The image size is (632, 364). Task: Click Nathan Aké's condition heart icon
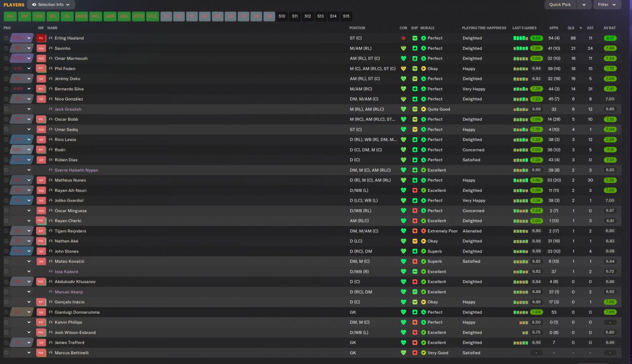tap(403, 241)
